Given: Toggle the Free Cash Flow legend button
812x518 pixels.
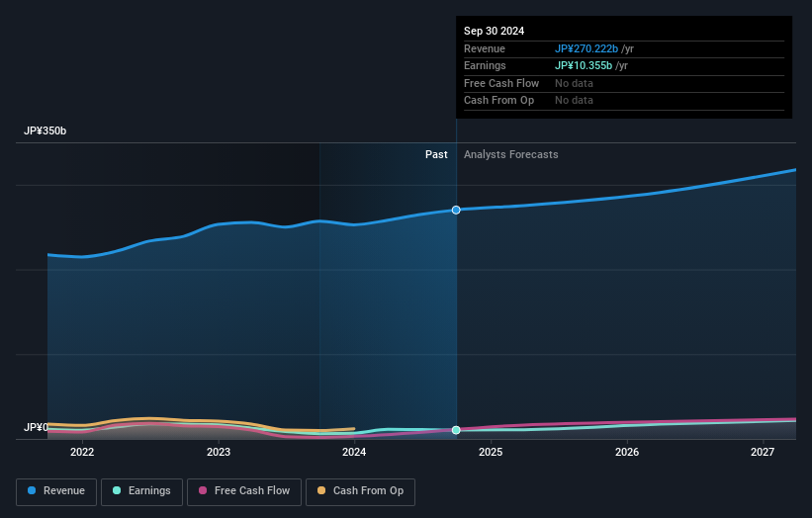Looking at the screenshot, I should click(244, 491).
